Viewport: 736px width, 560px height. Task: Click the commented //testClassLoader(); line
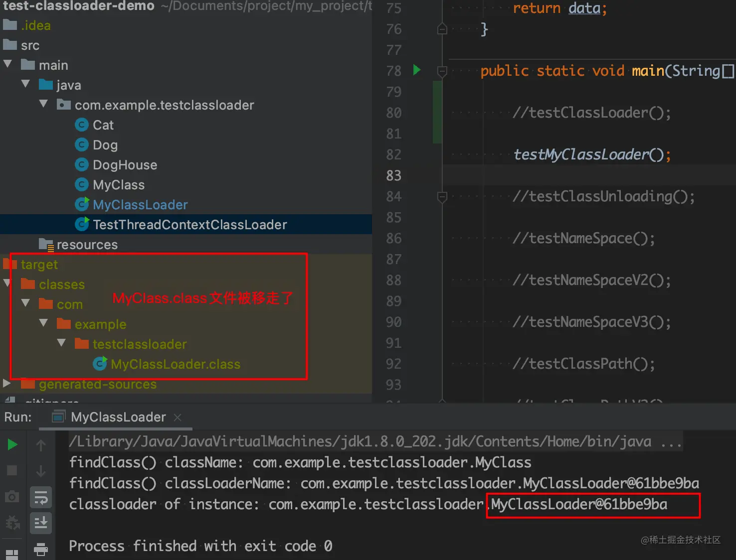(592, 113)
